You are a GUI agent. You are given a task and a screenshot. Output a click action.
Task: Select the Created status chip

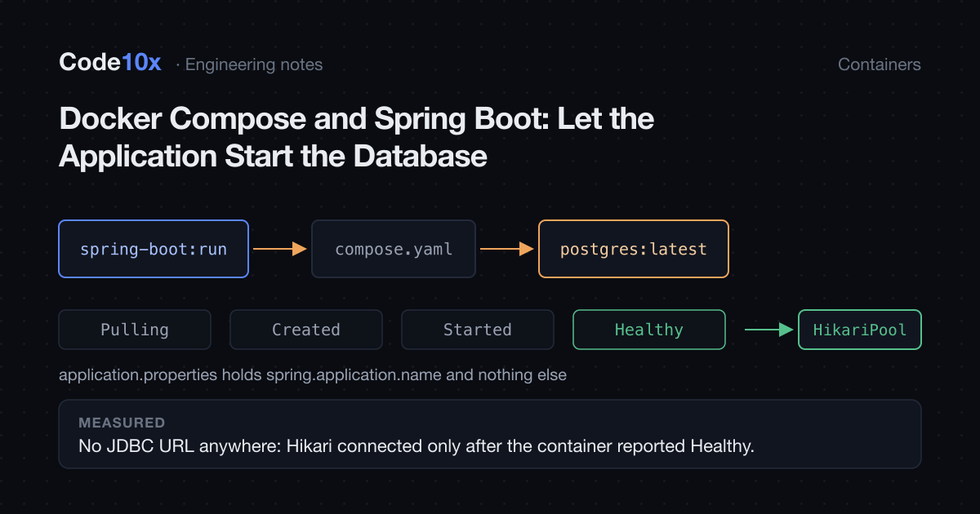[306, 330]
